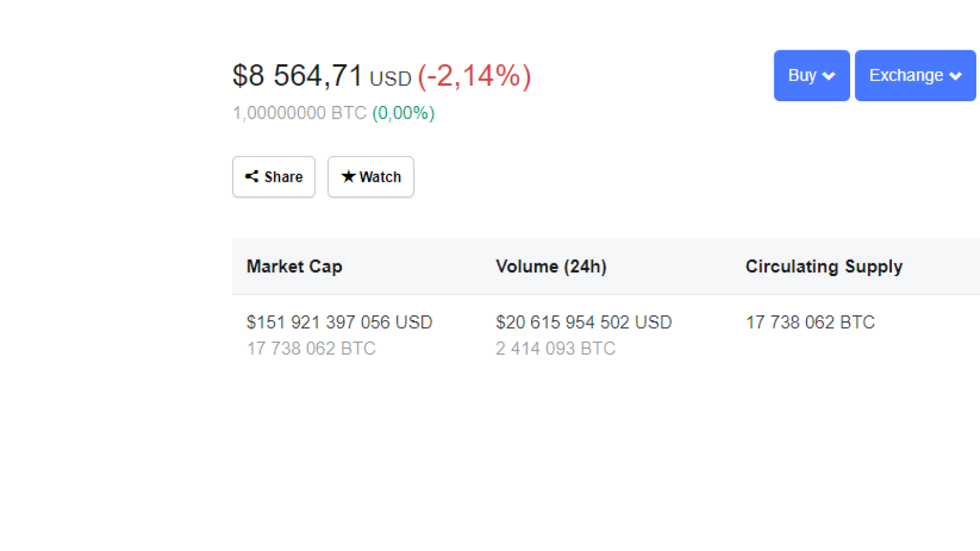Click market cap value $151 921 397 056 USD
980x551 pixels.
339,322
